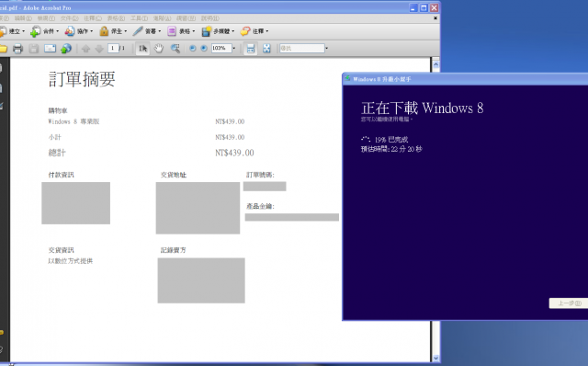
Task: Close the PDF document with small X
Action: pos(435,18)
